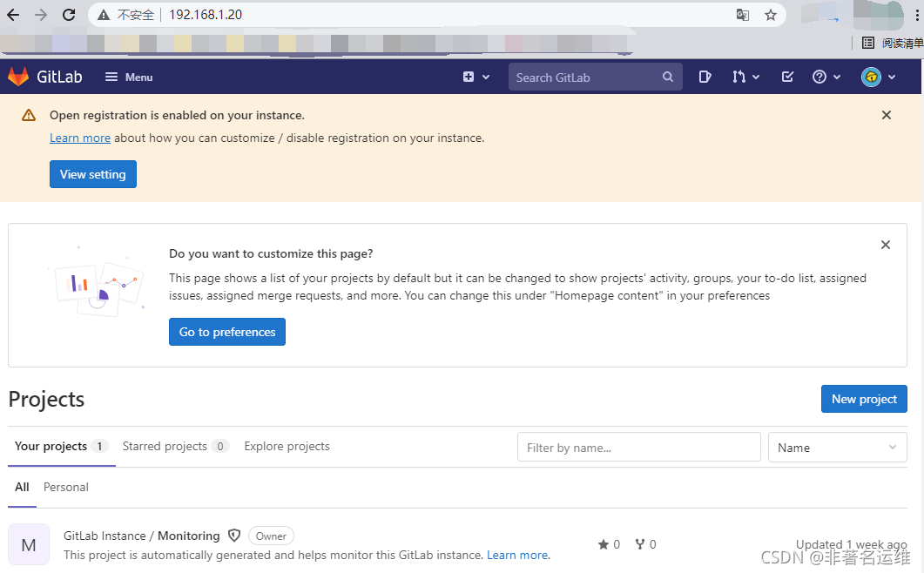924x573 pixels.
Task: Open the Merge requests dropdown
Action: [746, 77]
